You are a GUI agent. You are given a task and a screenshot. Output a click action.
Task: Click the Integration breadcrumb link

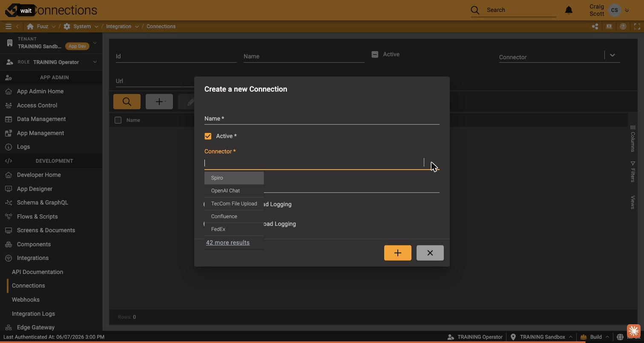coord(118,26)
